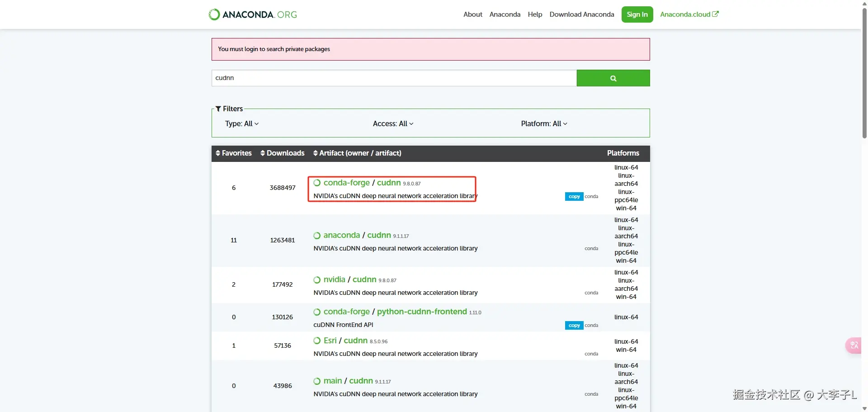
Task: Click the conda label in the Esri row
Action: point(591,354)
